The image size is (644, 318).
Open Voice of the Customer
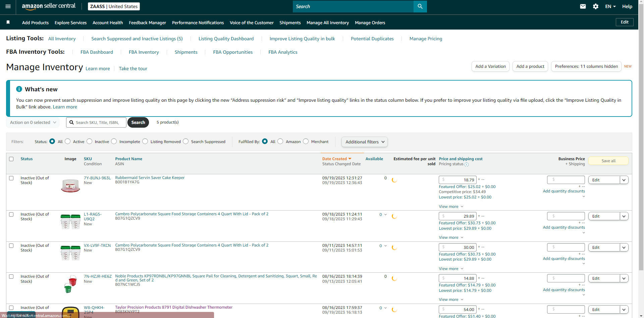pyautogui.click(x=252, y=23)
